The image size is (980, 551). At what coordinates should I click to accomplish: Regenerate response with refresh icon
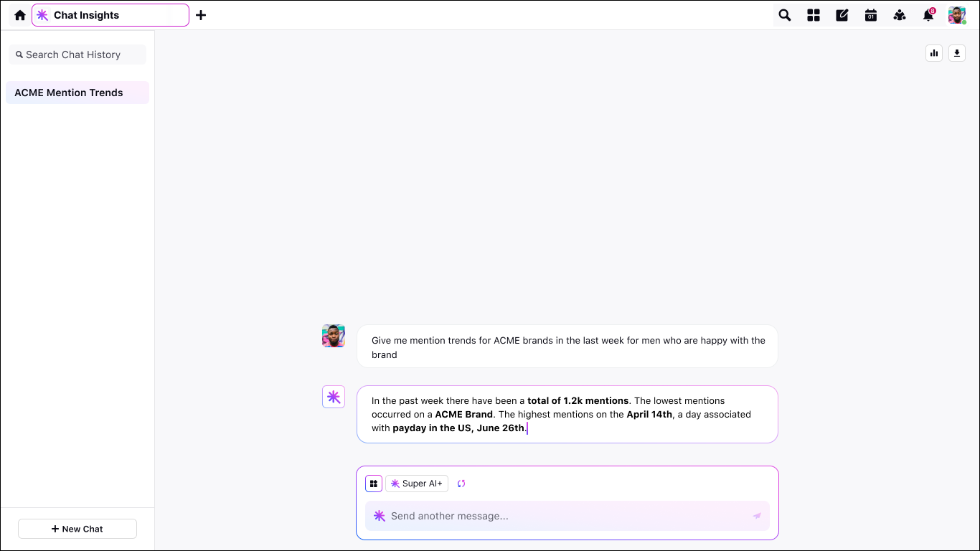click(461, 484)
